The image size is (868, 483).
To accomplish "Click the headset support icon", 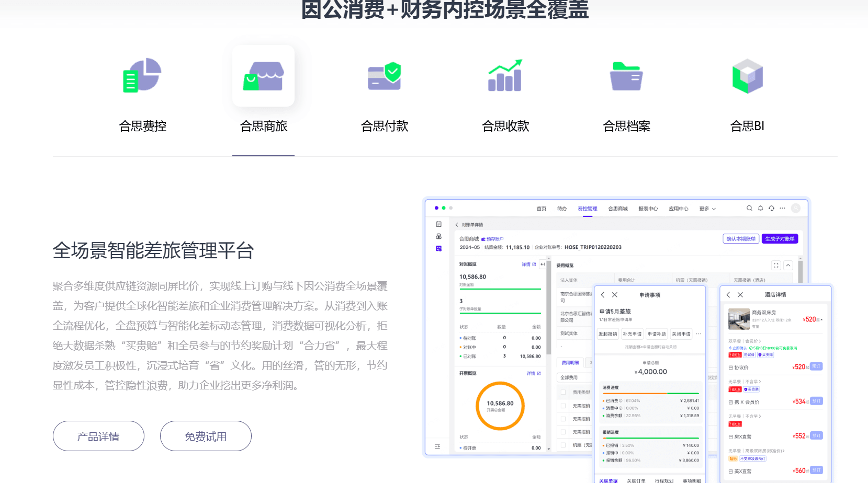I will 771,208.
